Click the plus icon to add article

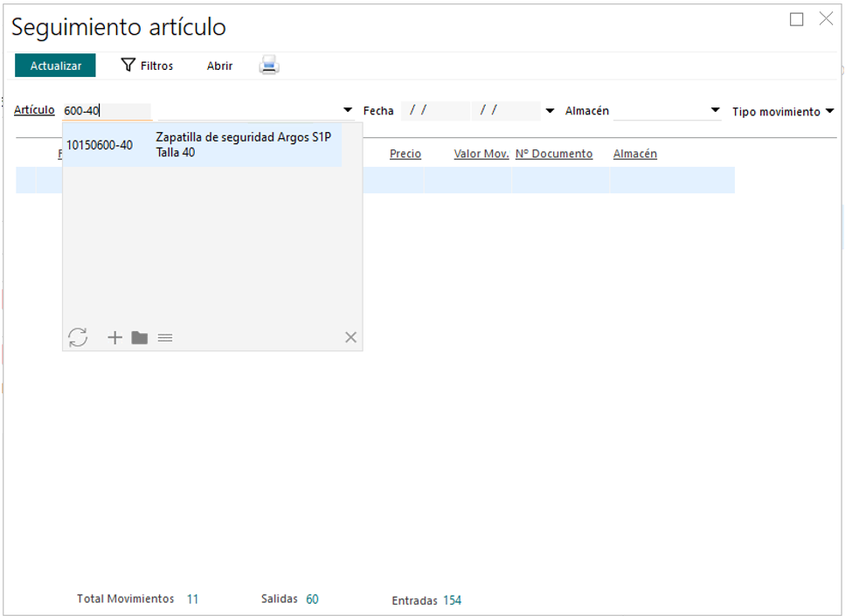coord(114,337)
